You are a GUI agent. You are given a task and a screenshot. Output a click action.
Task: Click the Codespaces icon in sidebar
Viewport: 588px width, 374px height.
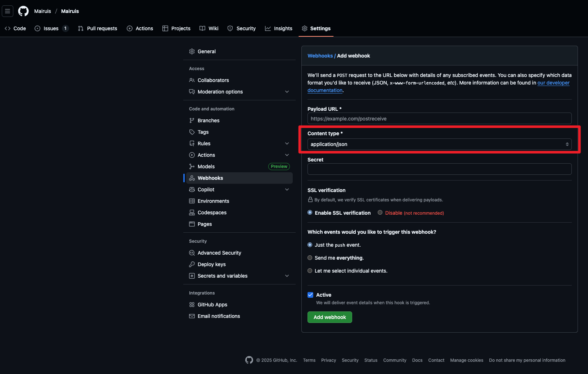coord(192,213)
